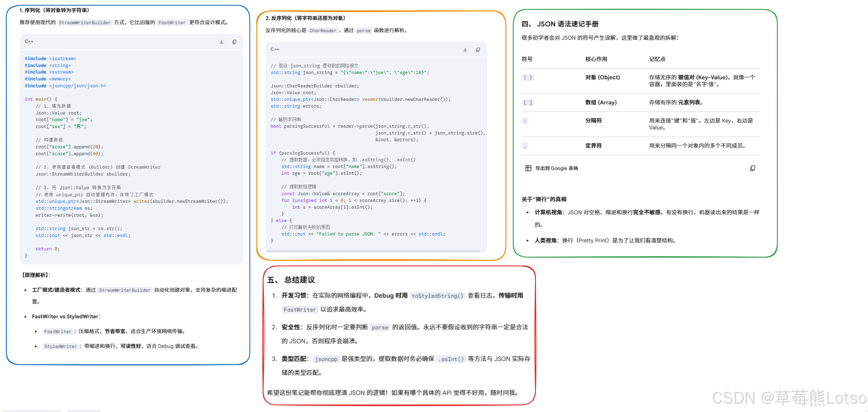The image size is (868, 412).
Task: Click the toStyledString() code chip
Action: [x=437, y=296]
